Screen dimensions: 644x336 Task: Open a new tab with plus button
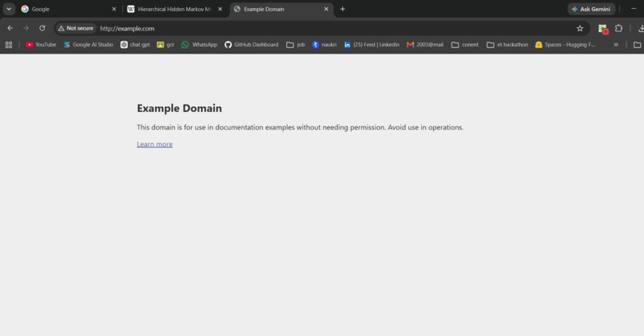pos(343,9)
